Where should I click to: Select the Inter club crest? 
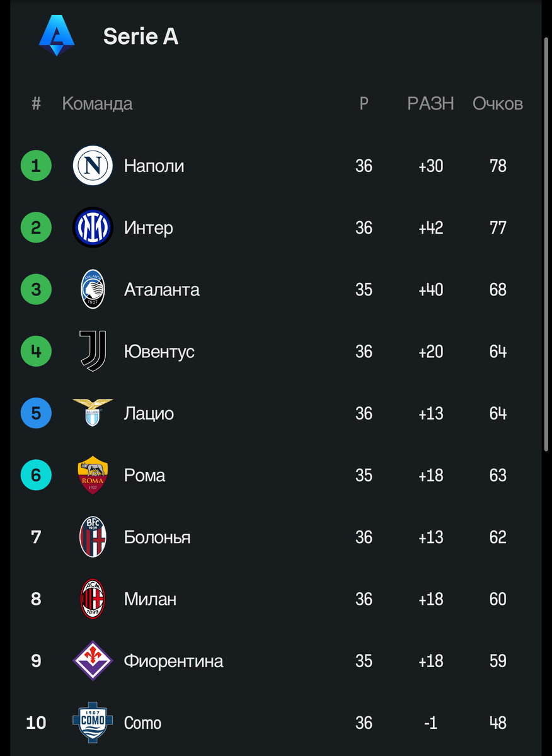click(x=93, y=227)
